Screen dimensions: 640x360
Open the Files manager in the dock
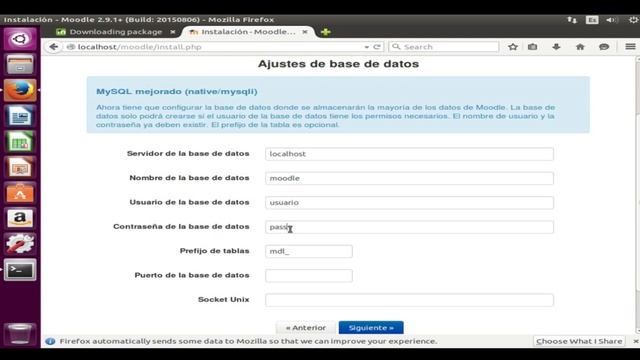point(20,65)
